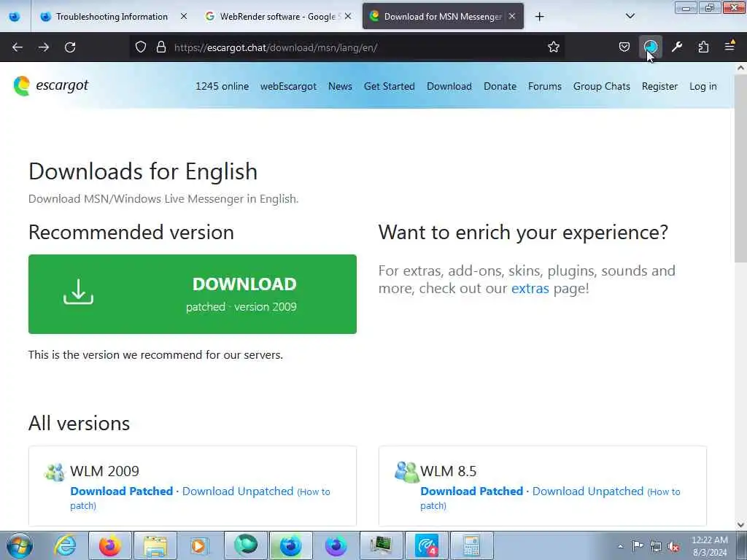Open the Forums navigation item

[x=544, y=87]
